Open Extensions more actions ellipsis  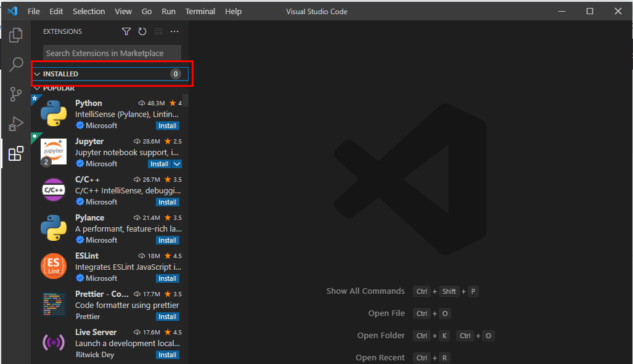pyautogui.click(x=174, y=31)
